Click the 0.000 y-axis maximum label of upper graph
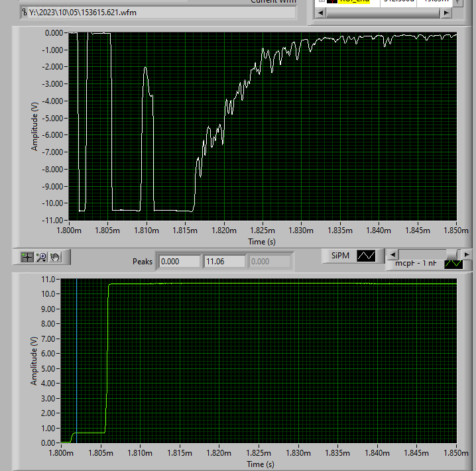This screenshot has width=476, height=471. click(x=54, y=32)
